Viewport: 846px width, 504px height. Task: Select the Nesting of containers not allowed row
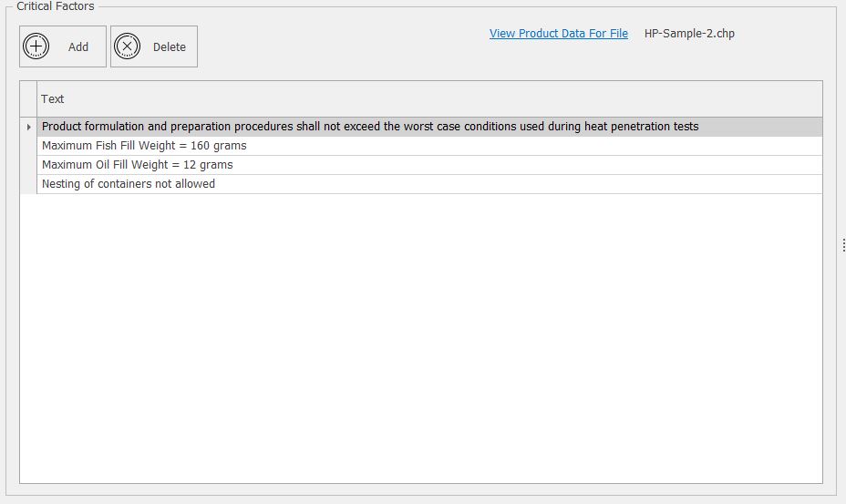click(429, 184)
